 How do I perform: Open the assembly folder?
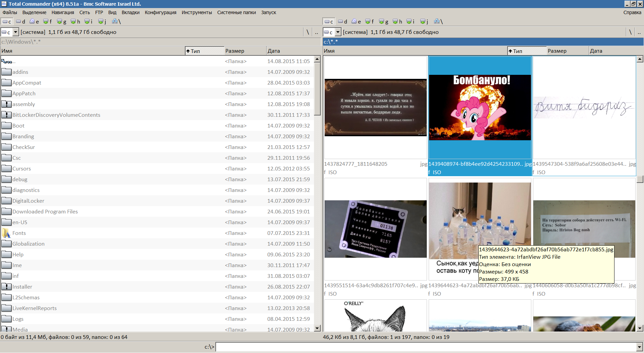click(23, 104)
